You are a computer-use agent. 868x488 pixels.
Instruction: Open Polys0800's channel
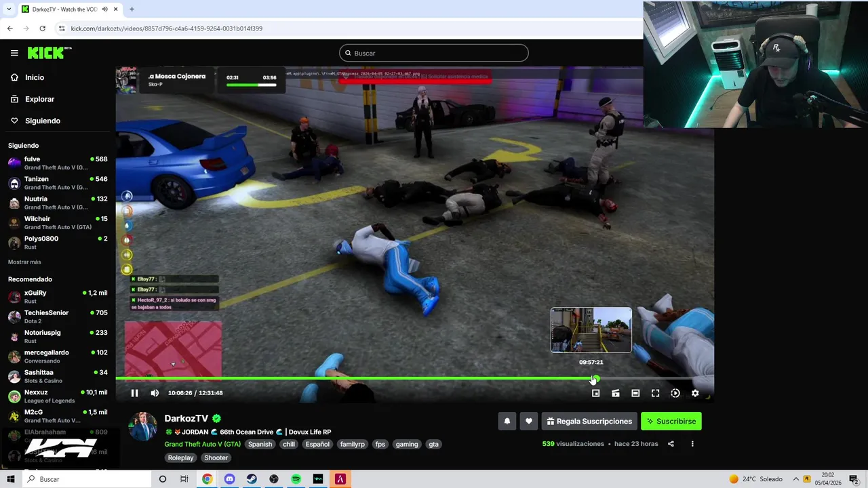(x=58, y=243)
